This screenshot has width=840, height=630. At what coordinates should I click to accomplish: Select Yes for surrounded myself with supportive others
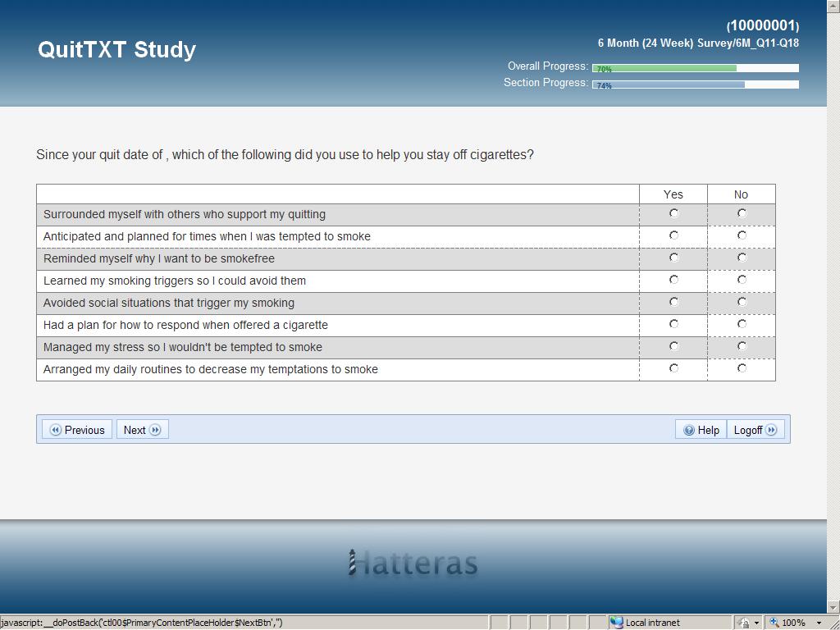(673, 213)
